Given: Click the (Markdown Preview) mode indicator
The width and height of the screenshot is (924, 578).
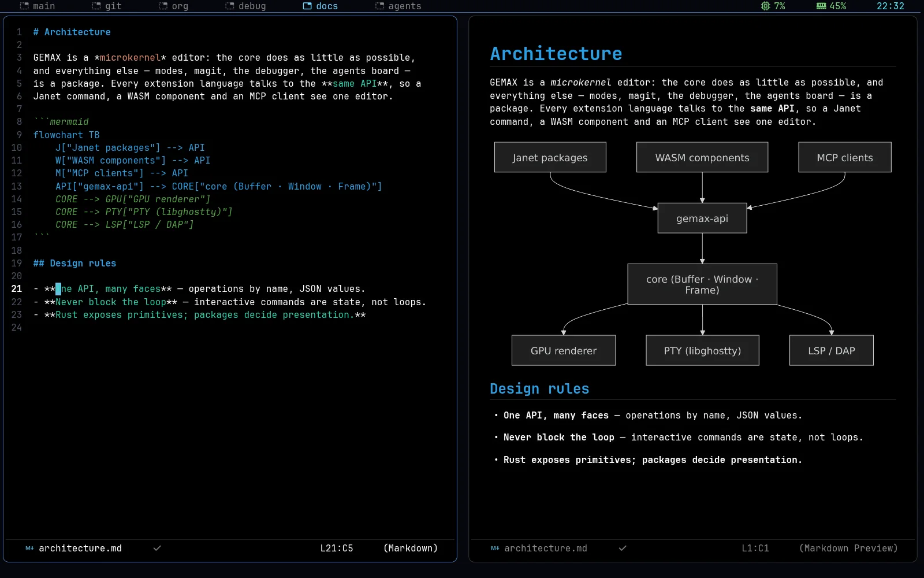Looking at the screenshot, I should (848, 548).
